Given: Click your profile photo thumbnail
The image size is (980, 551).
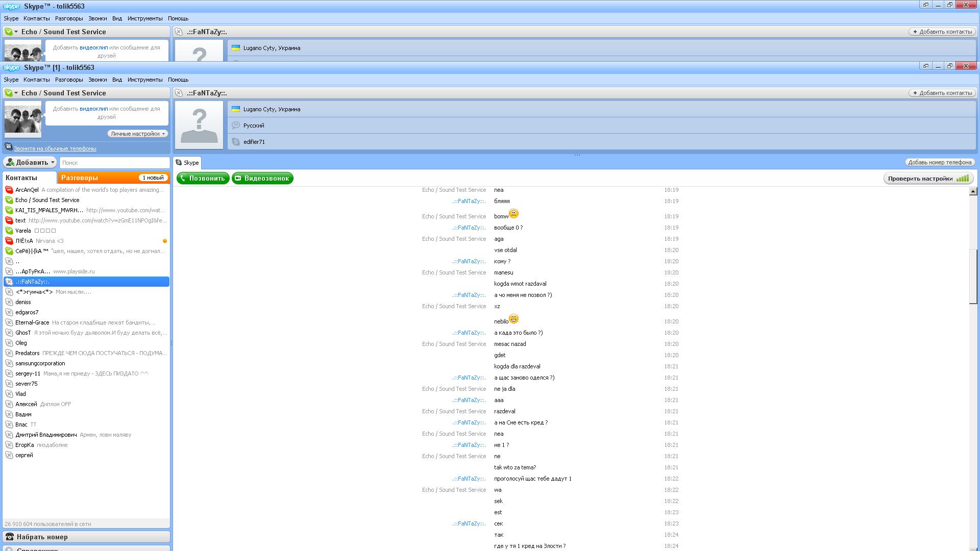Looking at the screenshot, I should pos(23,119).
